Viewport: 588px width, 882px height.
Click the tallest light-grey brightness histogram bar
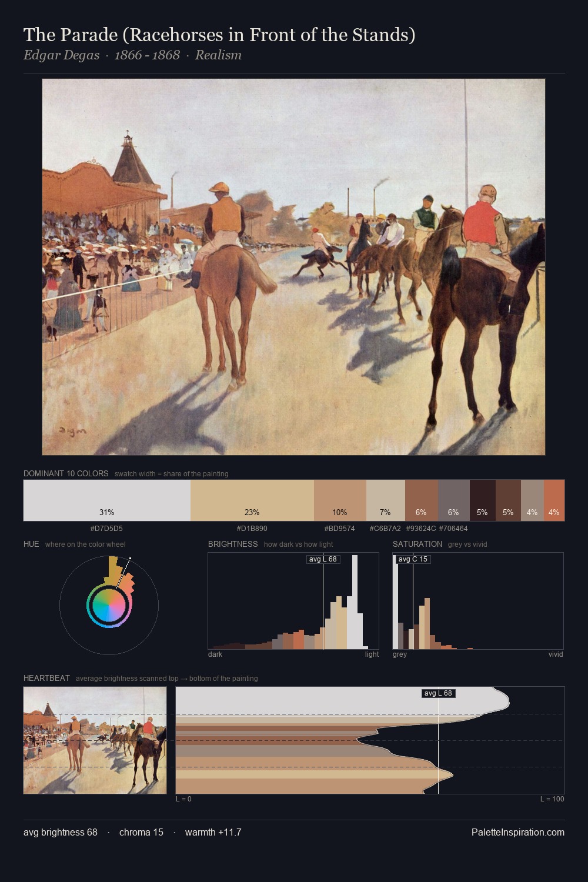coord(355,602)
